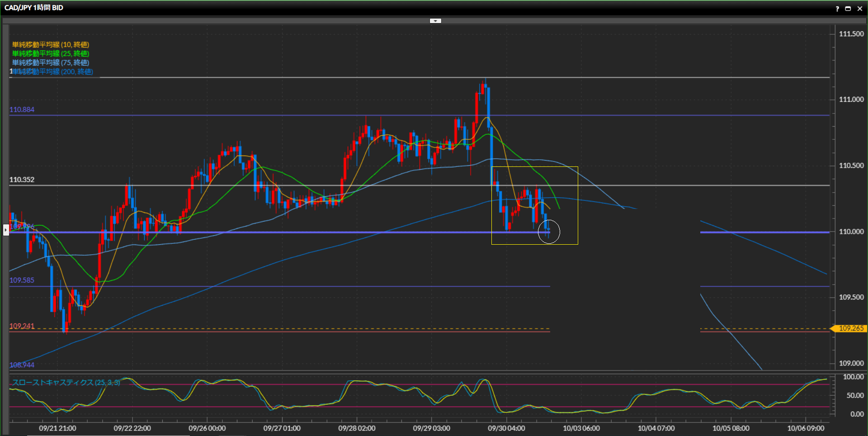Select the 200-period moving average label
The height and width of the screenshot is (436, 868).
point(53,72)
